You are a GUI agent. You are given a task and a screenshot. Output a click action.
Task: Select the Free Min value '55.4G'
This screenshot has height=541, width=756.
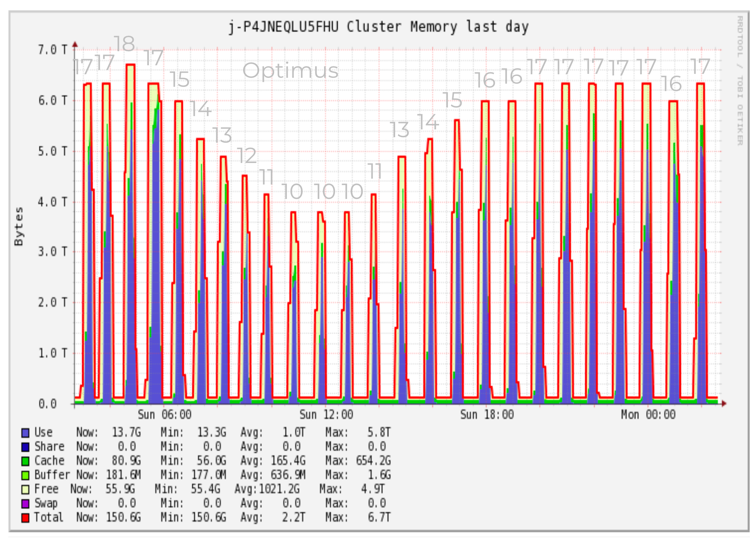[x=206, y=489]
